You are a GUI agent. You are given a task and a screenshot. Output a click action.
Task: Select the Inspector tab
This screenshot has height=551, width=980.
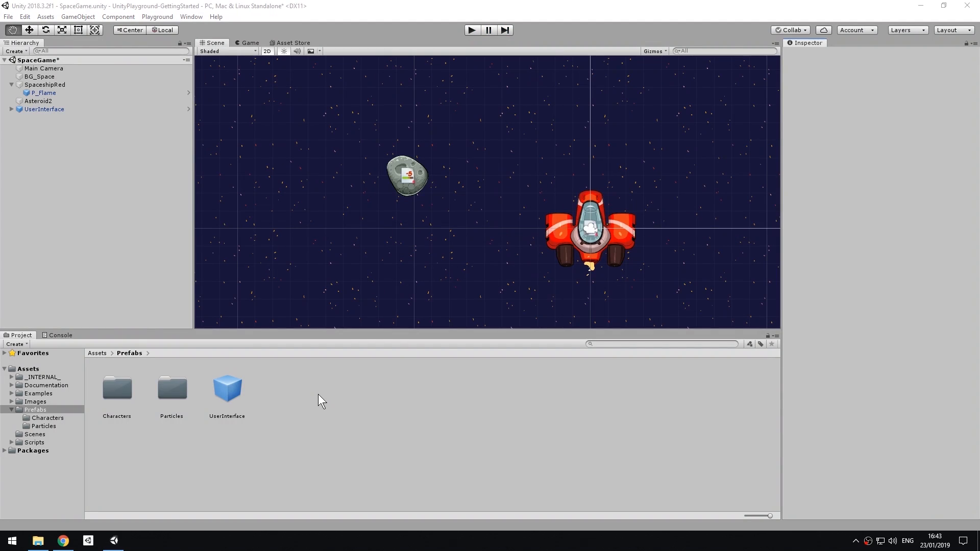805,43
